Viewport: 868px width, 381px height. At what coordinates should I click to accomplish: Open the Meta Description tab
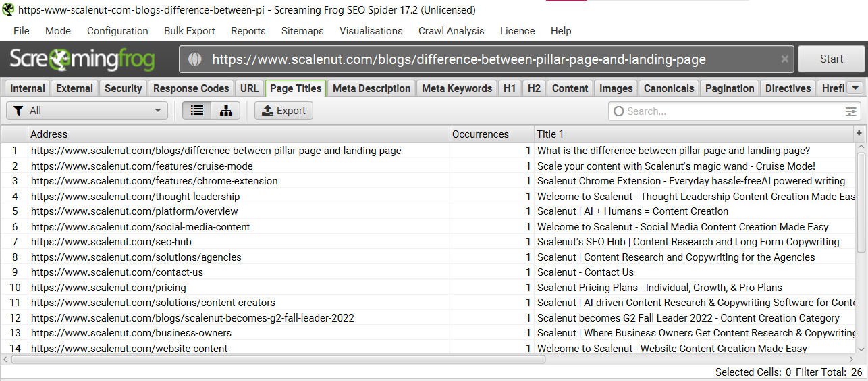pyautogui.click(x=371, y=88)
